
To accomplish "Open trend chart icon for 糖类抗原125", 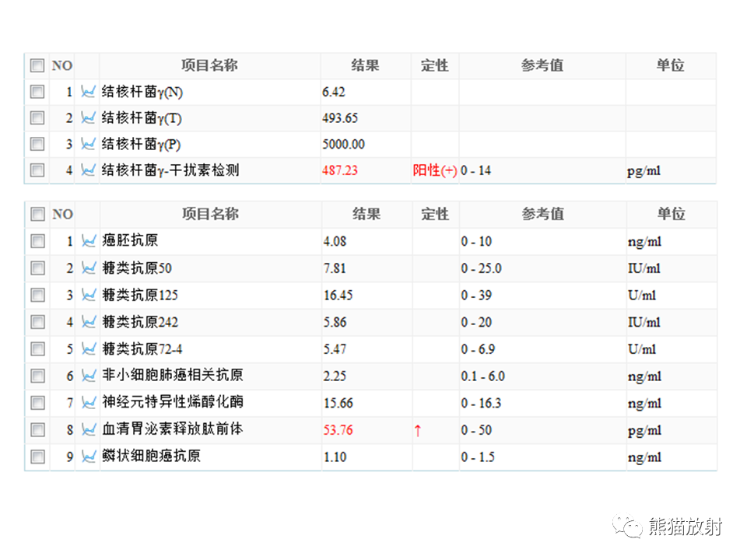I will pyautogui.click(x=89, y=296).
